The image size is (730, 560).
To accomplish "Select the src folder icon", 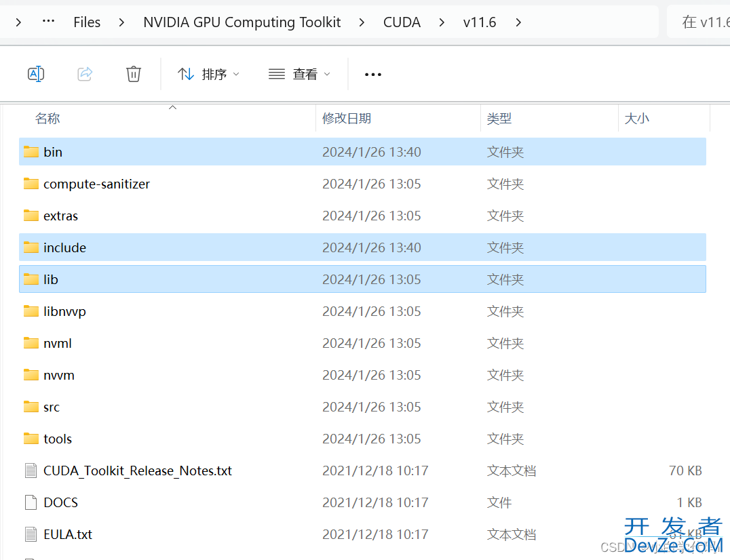I will click(x=31, y=407).
